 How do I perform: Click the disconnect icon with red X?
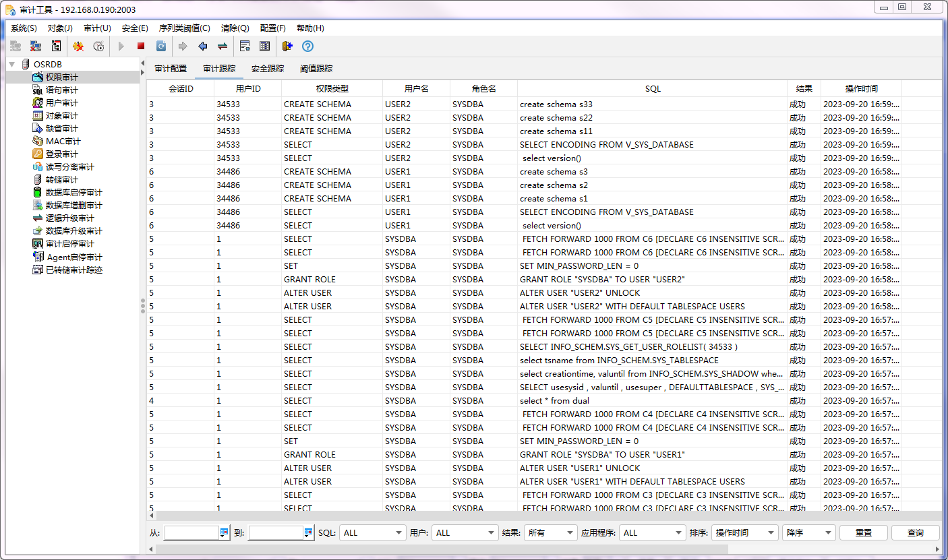(36, 46)
